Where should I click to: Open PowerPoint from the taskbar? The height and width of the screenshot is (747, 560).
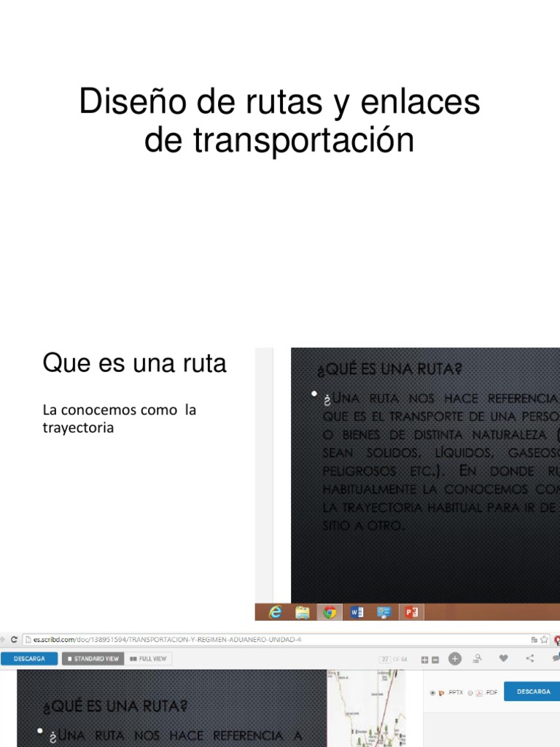[x=411, y=612]
